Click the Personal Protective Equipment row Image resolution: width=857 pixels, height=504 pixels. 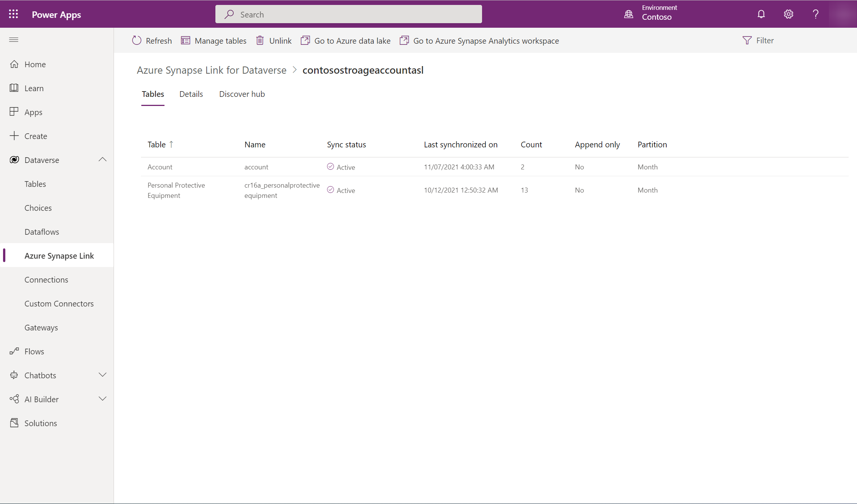pos(176,190)
